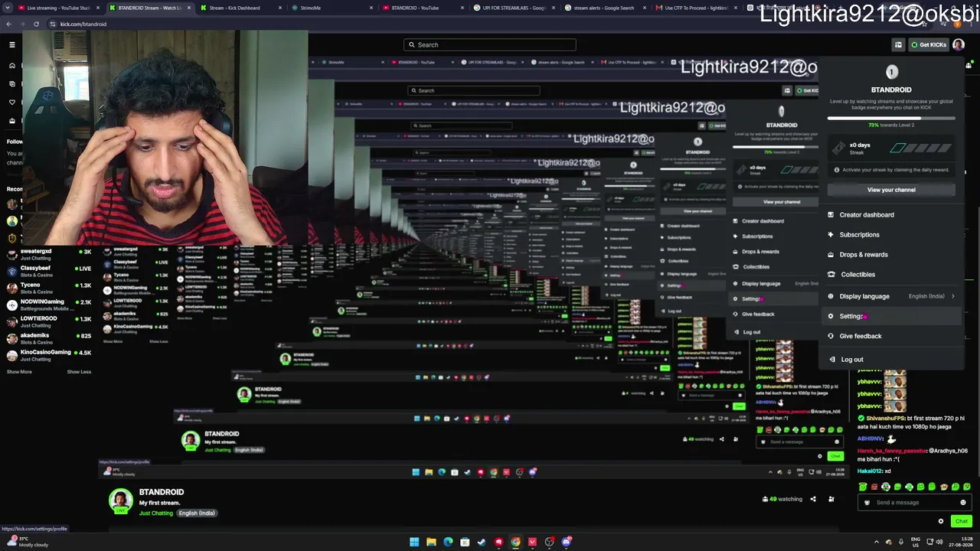Click the icon right of share button
The image size is (980, 551).
pos(831,499)
